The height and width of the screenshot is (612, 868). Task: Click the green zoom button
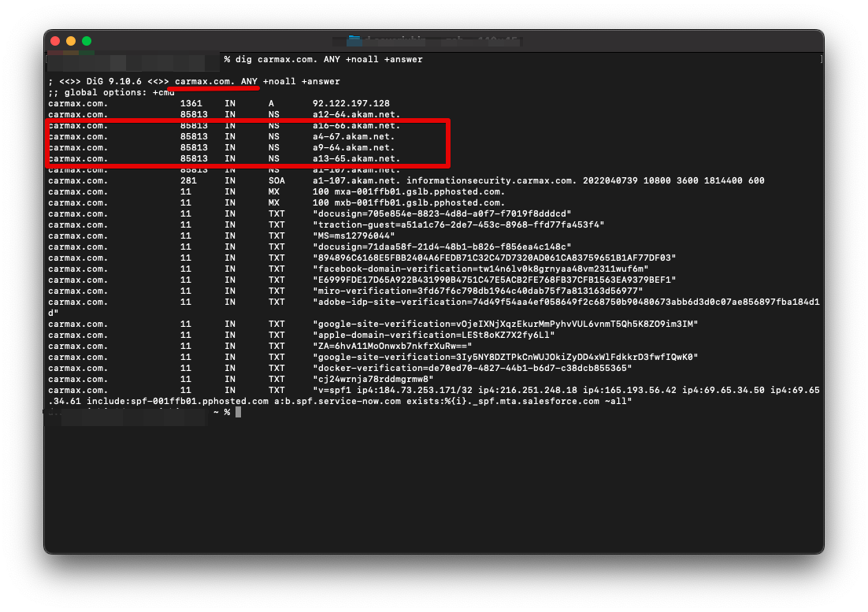(87, 39)
